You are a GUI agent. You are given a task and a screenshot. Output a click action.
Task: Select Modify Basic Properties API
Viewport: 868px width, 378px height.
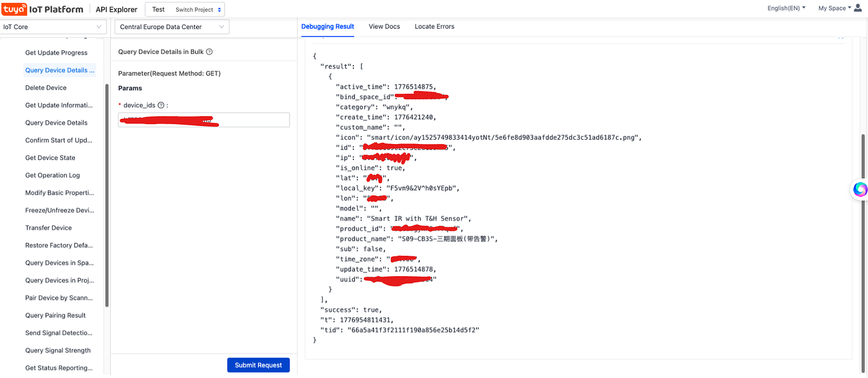(x=59, y=192)
